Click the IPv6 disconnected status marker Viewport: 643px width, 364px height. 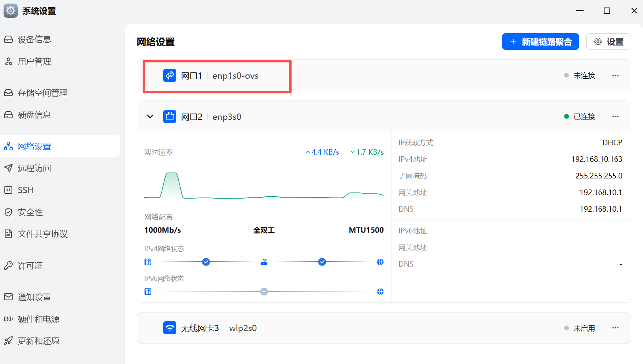(264, 292)
